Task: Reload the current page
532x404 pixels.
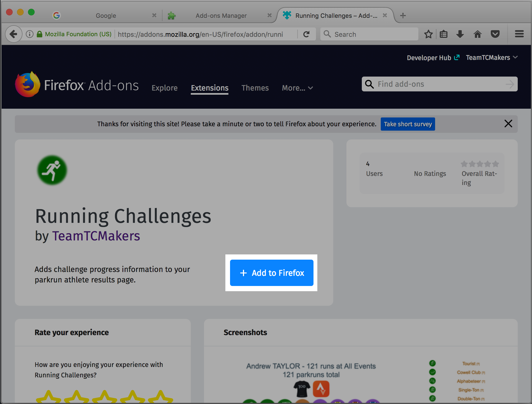Action: tap(306, 34)
